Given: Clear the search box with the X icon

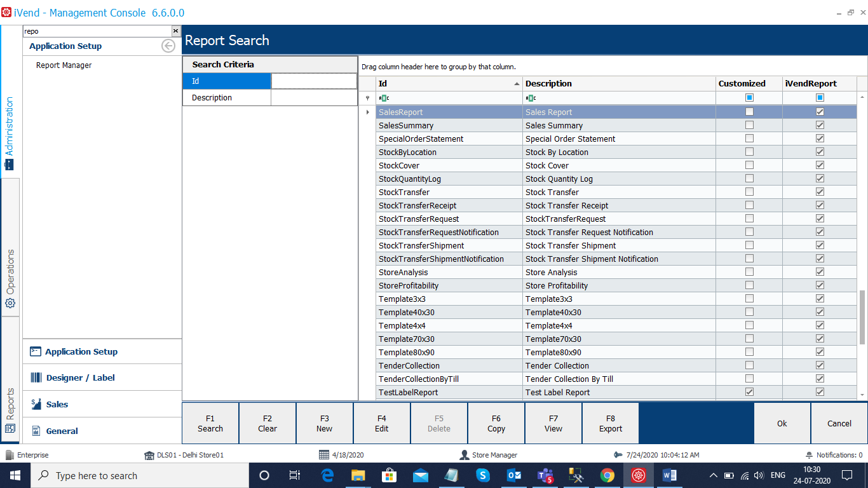Looking at the screenshot, I should [x=176, y=30].
